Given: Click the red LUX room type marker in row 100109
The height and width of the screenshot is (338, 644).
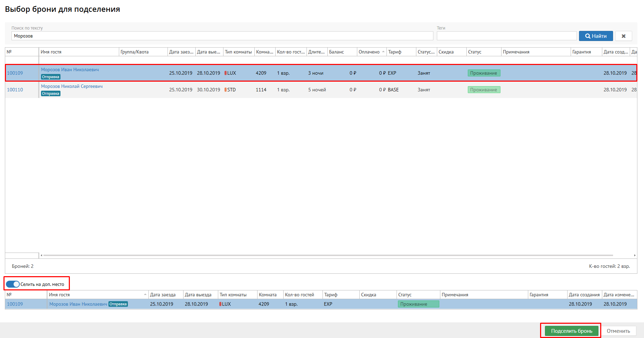Looking at the screenshot, I should (x=226, y=73).
